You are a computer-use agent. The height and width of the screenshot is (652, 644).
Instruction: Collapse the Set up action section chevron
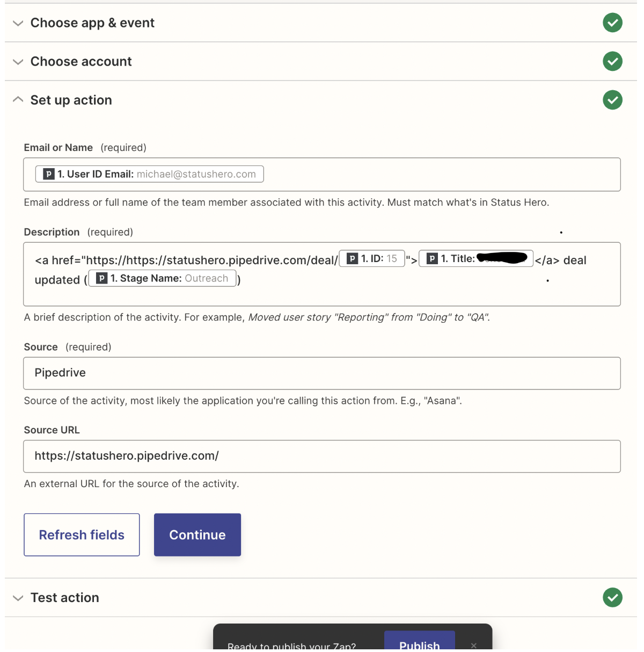point(18,99)
